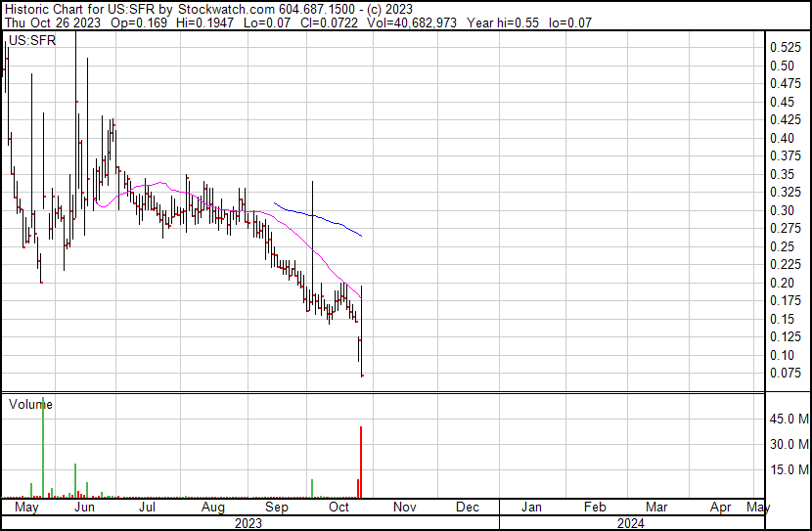Click the Thu Oct 26 2023 date text
This screenshot has height=531, width=812.
point(52,22)
